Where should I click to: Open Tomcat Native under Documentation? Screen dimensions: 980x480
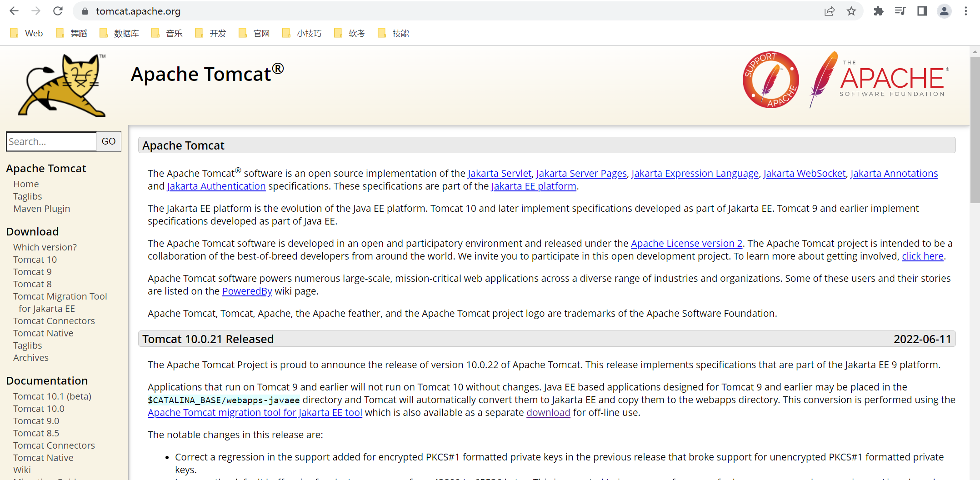pos(43,458)
